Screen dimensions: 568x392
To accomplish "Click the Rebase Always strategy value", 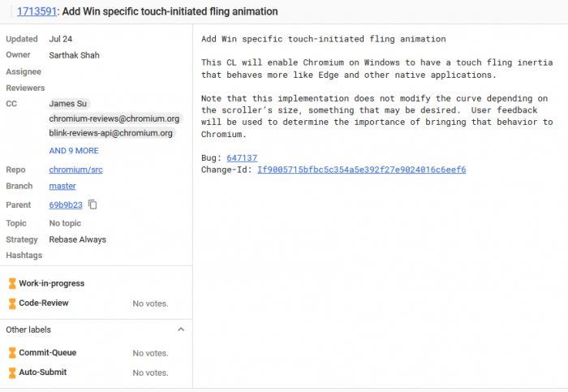I will (78, 239).
